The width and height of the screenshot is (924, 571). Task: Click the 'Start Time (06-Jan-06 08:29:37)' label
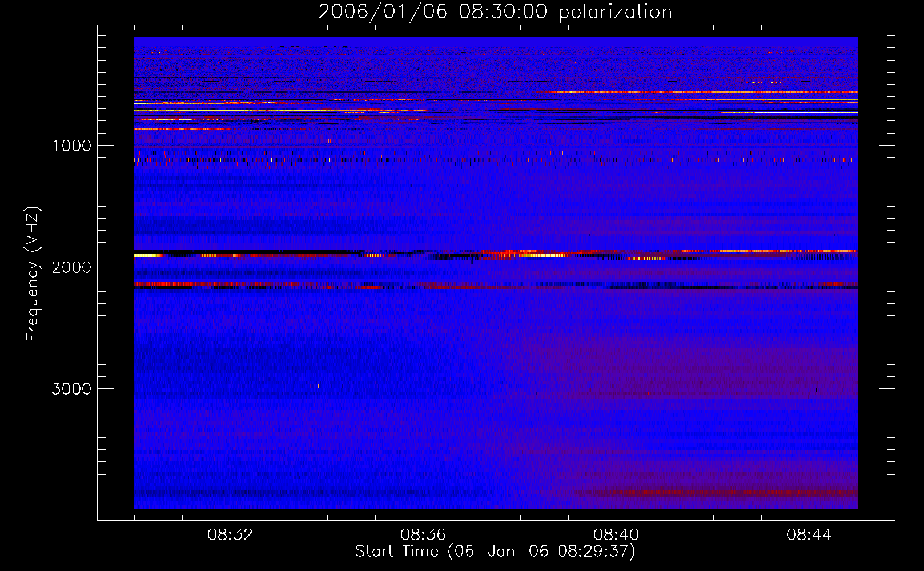tap(495, 552)
